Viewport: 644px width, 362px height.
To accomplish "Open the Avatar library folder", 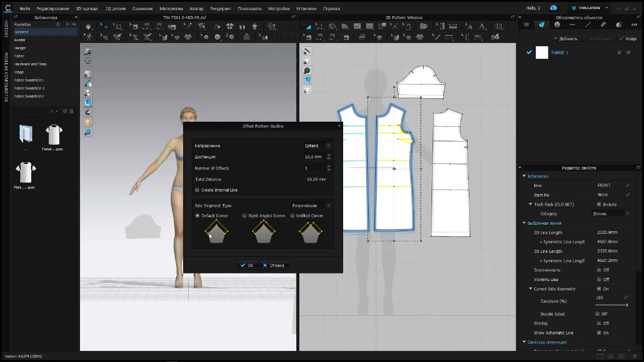I will pyautogui.click(x=20, y=40).
